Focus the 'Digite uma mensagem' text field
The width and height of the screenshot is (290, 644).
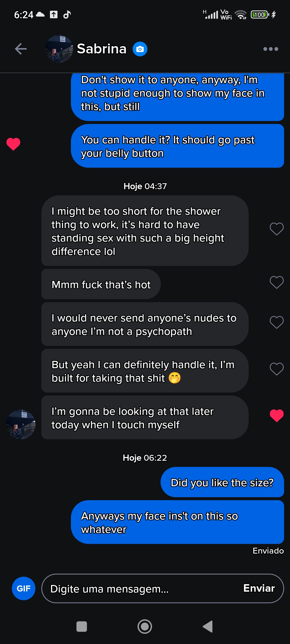(140, 589)
